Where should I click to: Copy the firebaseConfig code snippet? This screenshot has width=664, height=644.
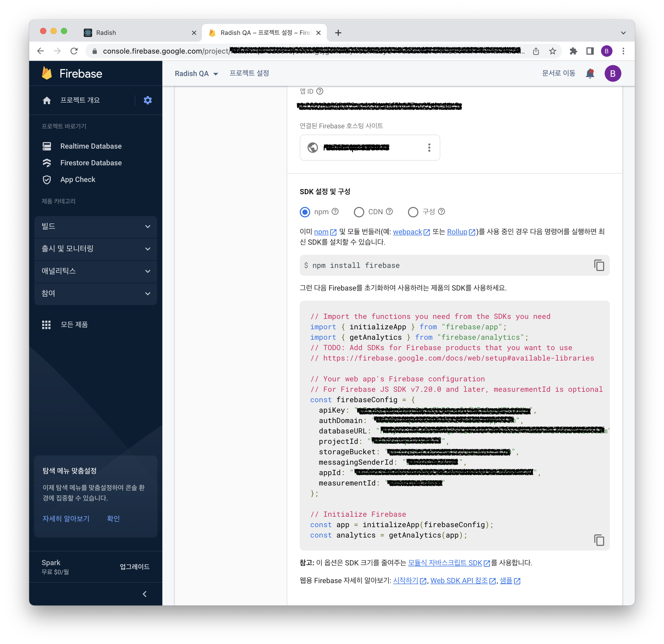pos(599,540)
